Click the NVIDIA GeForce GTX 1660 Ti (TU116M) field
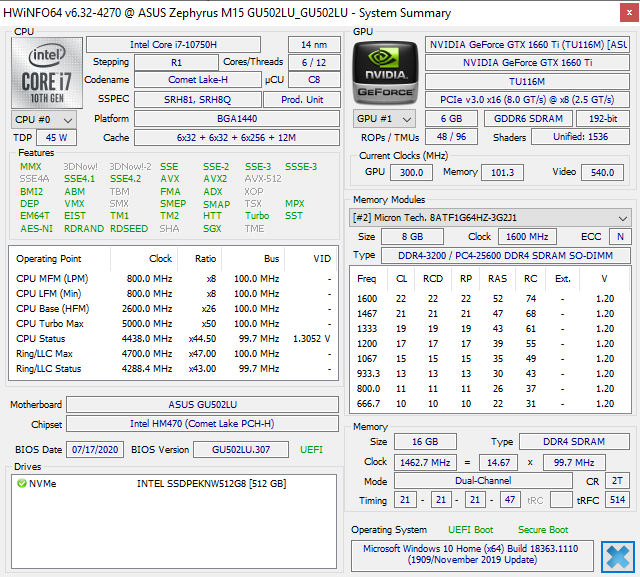The height and width of the screenshot is (577, 640). click(527, 44)
